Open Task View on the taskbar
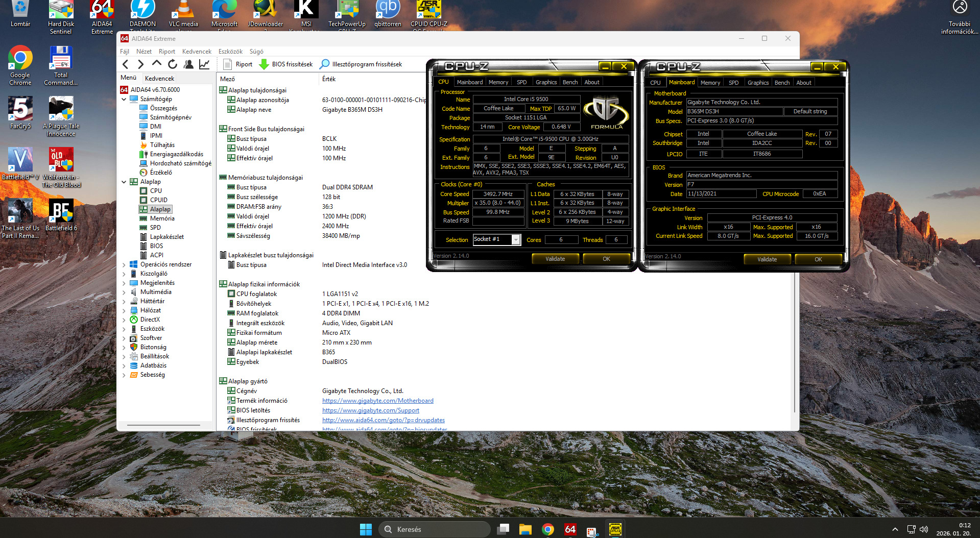 coord(503,529)
